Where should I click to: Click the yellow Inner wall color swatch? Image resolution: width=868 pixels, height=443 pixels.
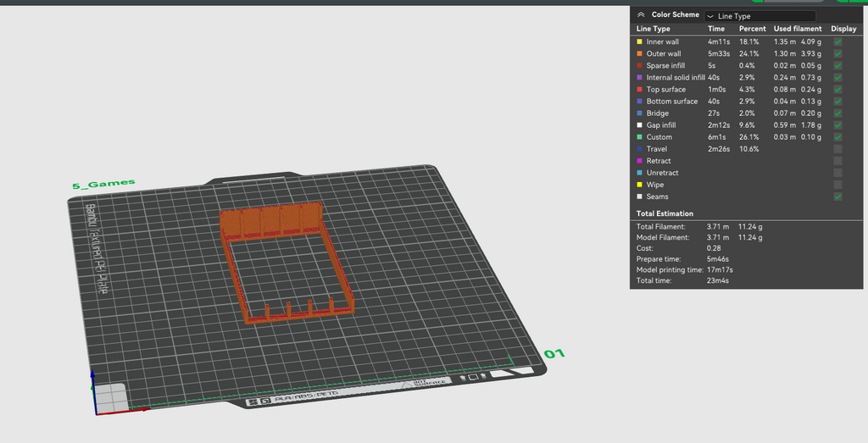click(639, 42)
